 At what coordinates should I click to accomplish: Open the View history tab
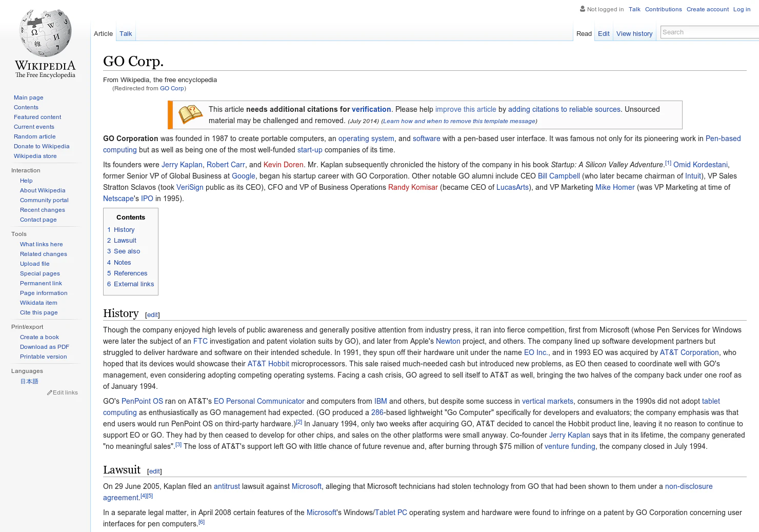coord(634,33)
